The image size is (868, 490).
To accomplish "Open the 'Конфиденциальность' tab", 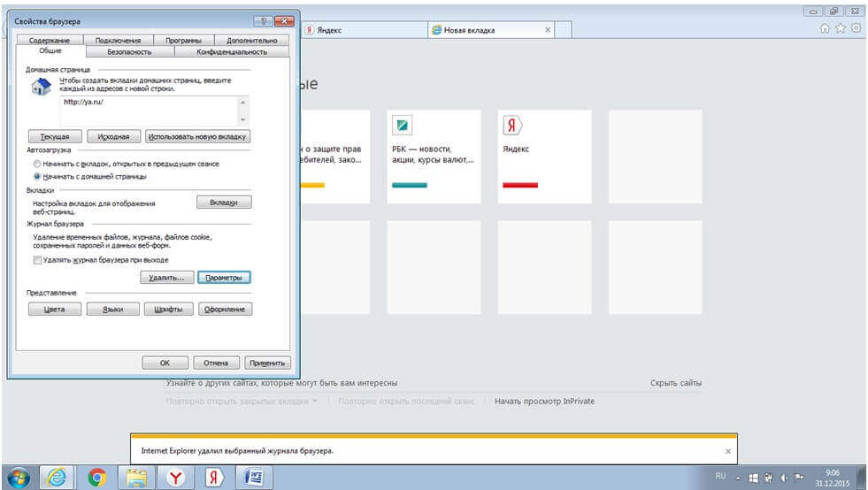I will click(x=232, y=52).
